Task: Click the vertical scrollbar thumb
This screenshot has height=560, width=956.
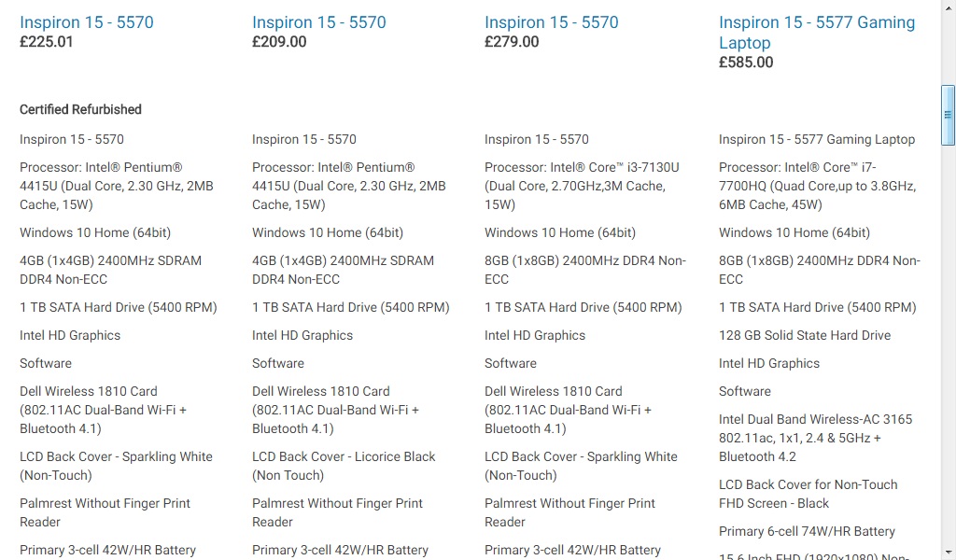Action: pos(948,115)
